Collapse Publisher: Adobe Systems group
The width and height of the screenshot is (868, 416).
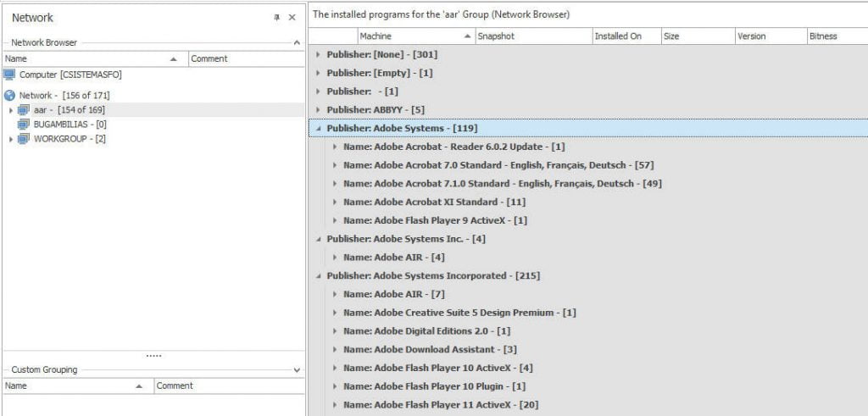(318, 129)
